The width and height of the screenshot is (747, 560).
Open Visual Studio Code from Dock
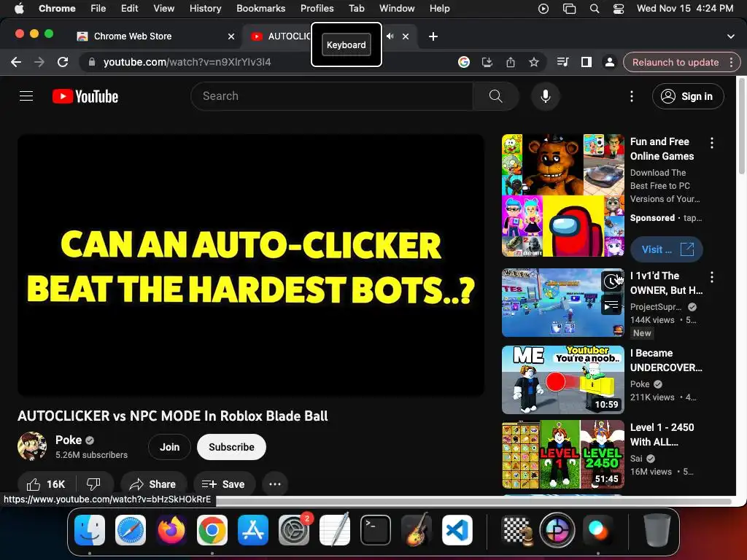457,530
